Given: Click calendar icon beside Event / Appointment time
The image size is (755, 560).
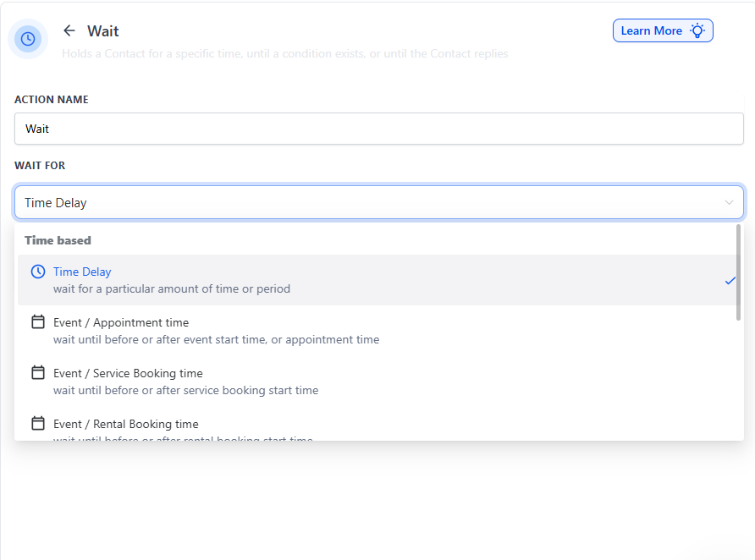Looking at the screenshot, I should pos(38,322).
